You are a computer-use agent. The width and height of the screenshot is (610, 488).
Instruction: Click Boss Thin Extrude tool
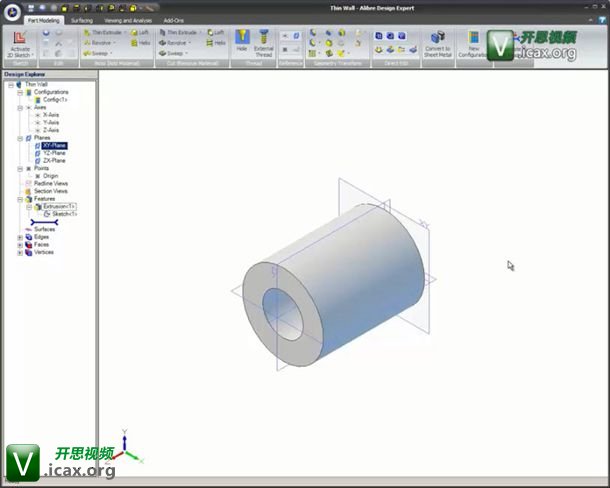pyautogui.click(x=103, y=32)
